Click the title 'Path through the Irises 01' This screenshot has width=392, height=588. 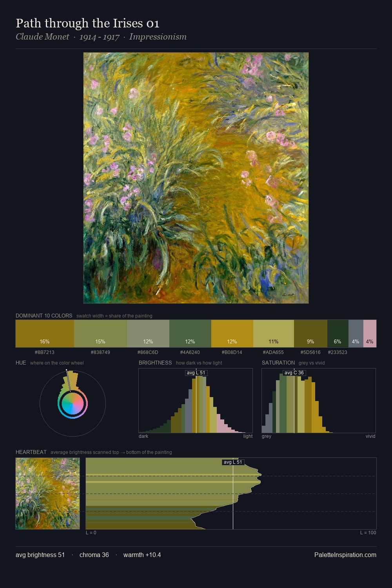87,23
